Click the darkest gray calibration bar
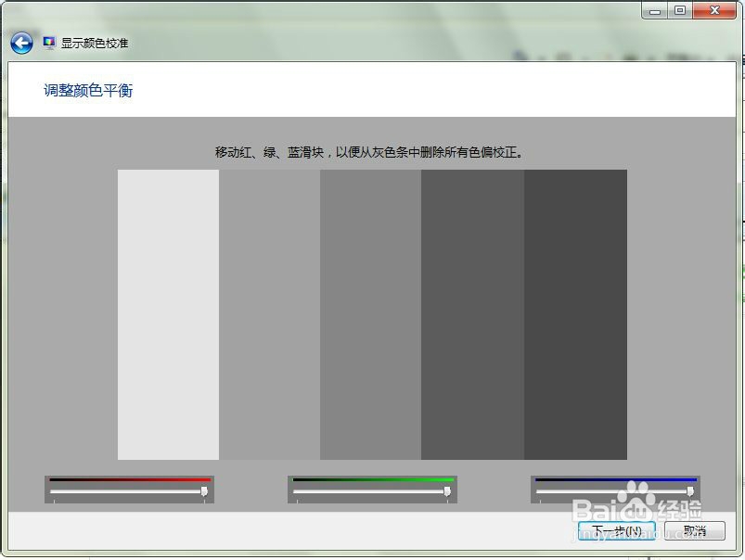745x560 pixels. point(575,314)
